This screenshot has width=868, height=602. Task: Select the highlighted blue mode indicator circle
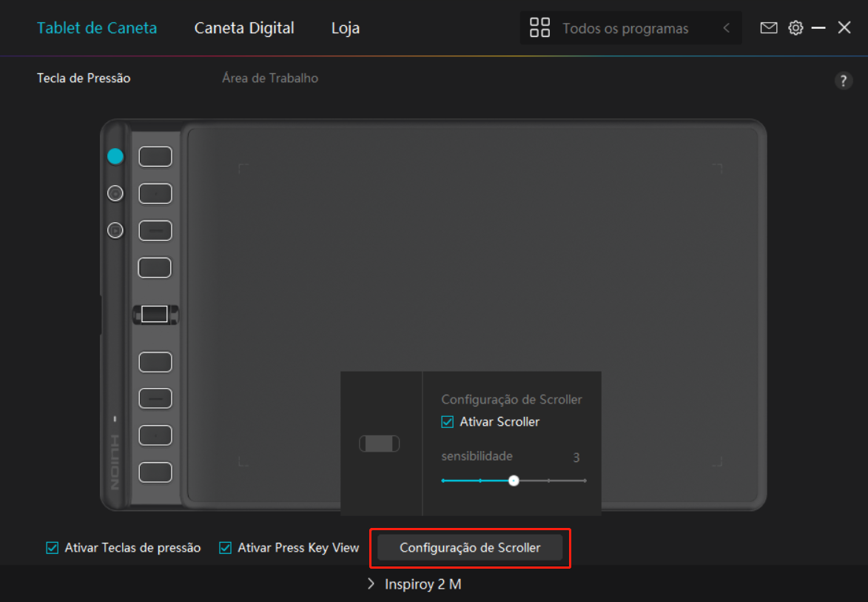point(115,156)
